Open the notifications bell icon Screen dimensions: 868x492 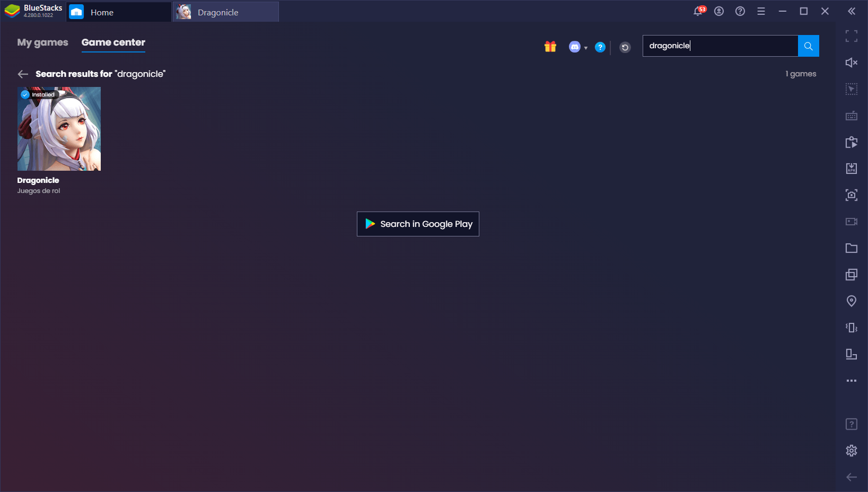point(699,11)
